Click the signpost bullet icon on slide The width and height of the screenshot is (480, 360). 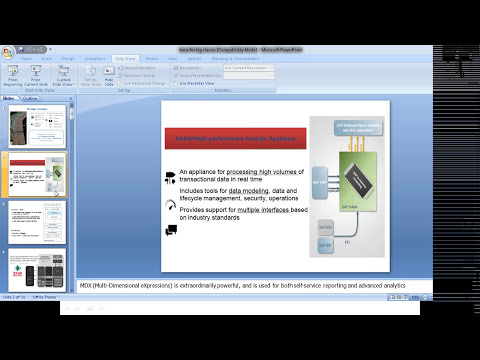pyautogui.click(x=170, y=178)
